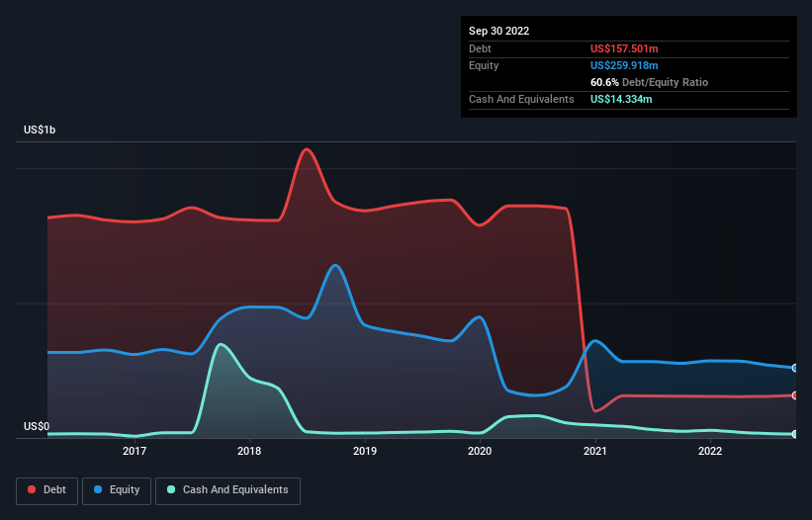Screen dimensions: 812x520
Task: Click the Debt label in tooltip
Action: point(480,48)
